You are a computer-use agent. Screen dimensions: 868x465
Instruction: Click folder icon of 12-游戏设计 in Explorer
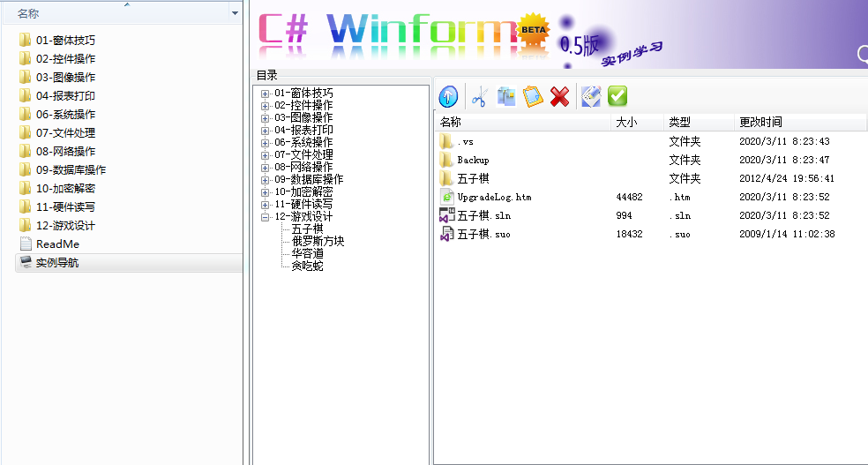pos(25,225)
